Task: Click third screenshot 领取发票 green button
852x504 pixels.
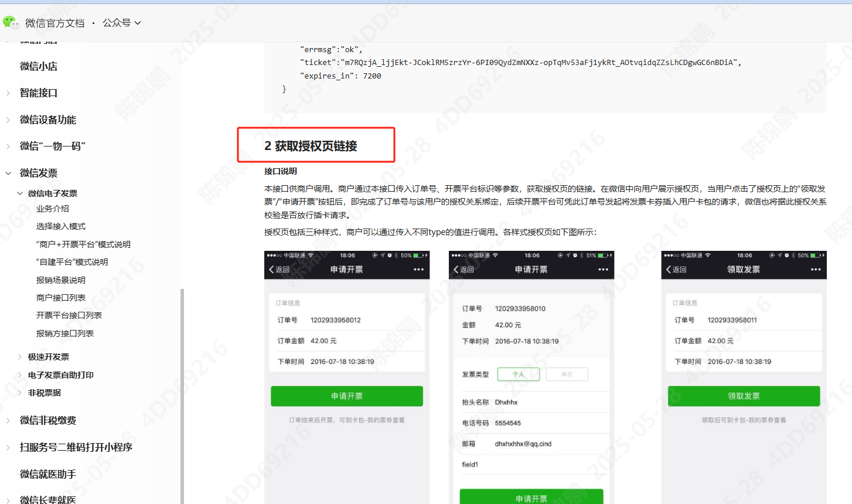Action: click(744, 396)
